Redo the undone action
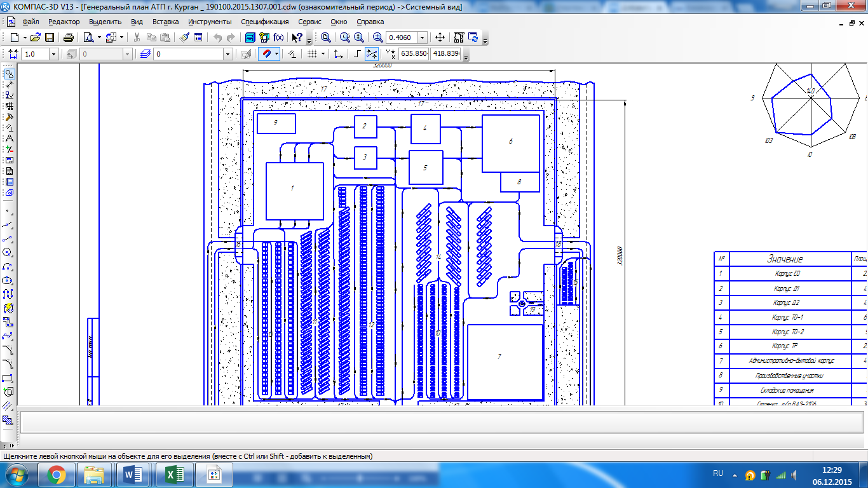This screenshot has height=488, width=868. [x=231, y=37]
